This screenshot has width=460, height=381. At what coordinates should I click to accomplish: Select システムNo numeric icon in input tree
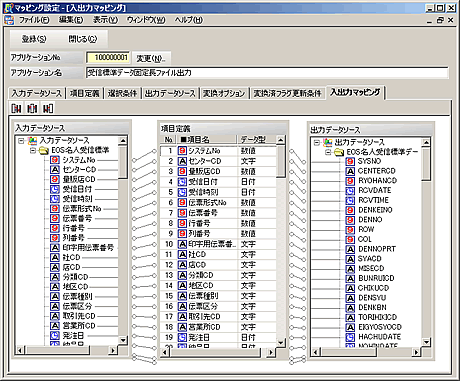(55, 160)
